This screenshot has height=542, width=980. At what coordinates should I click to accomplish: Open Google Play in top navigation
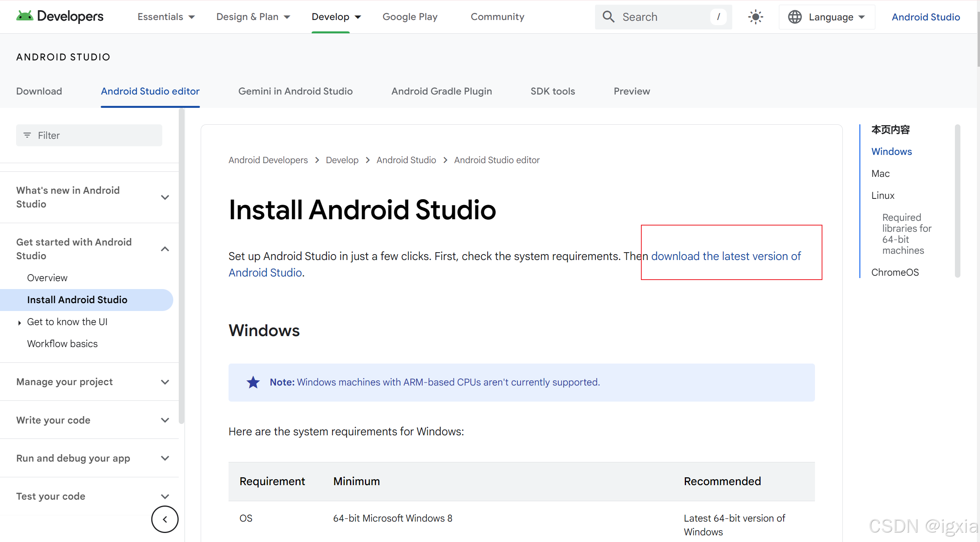tap(410, 17)
